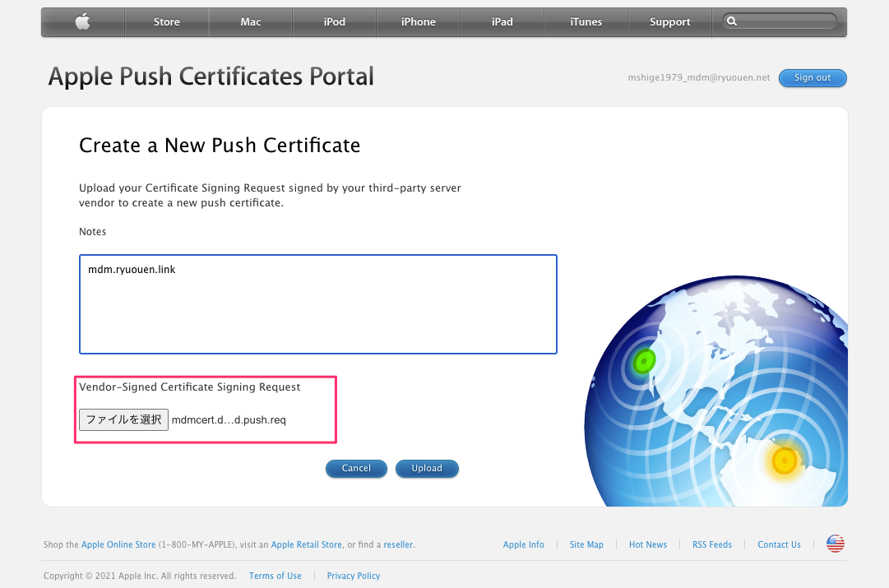This screenshot has height=588, width=889.
Task: Open the Contact Us footer link
Action: click(779, 544)
